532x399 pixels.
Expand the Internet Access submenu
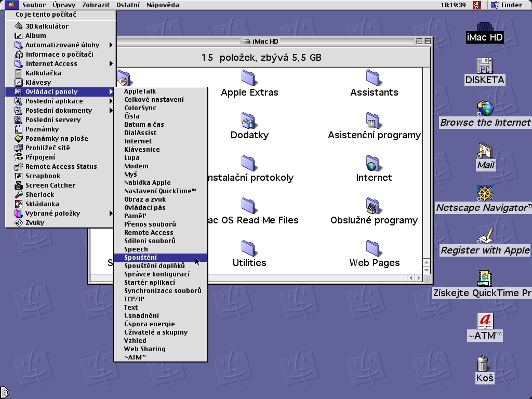click(60, 64)
